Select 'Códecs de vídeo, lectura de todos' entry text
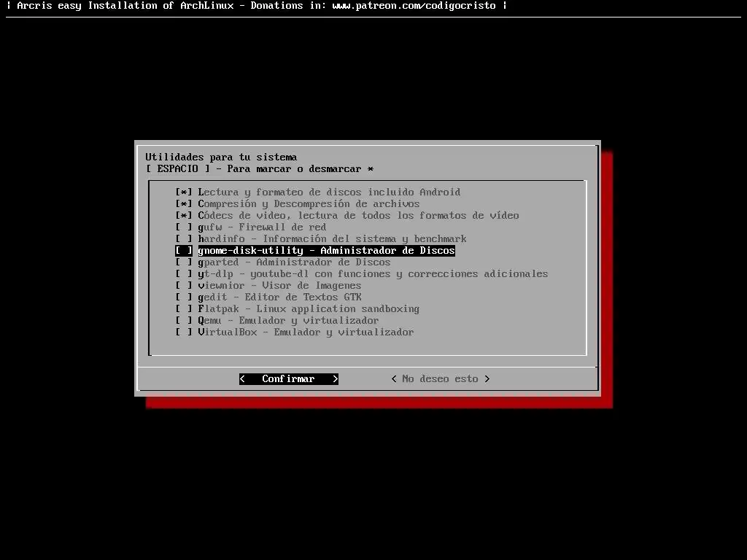This screenshot has height=560, width=747. pyautogui.click(x=358, y=215)
